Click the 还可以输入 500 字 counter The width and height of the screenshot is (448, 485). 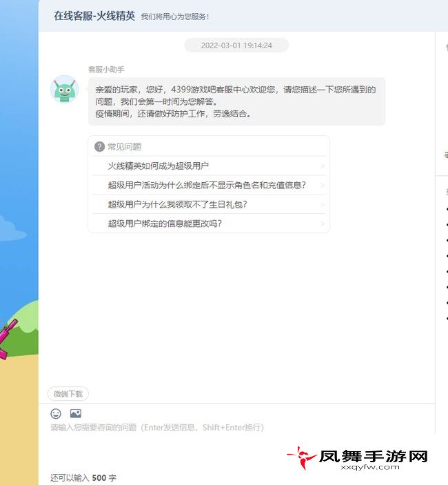tap(83, 478)
